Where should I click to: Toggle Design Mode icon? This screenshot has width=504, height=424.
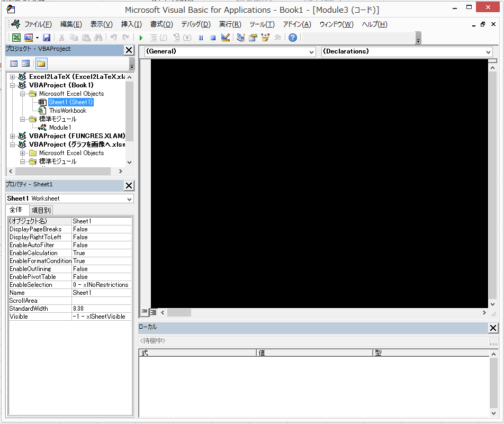226,38
